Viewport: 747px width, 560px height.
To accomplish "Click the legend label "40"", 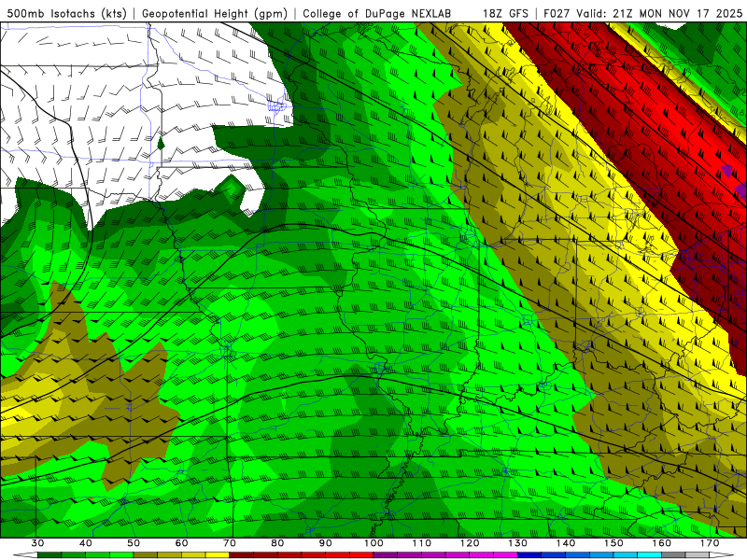I will (86, 543).
